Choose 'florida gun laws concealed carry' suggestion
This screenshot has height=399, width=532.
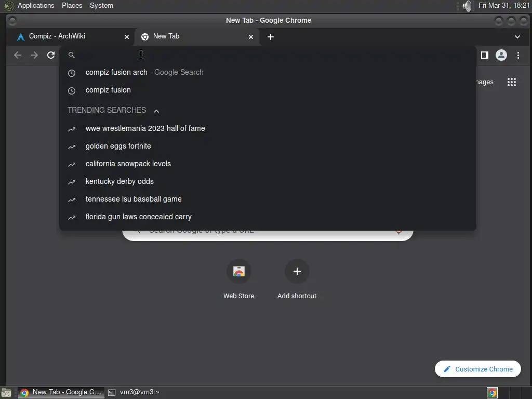[268, 217]
